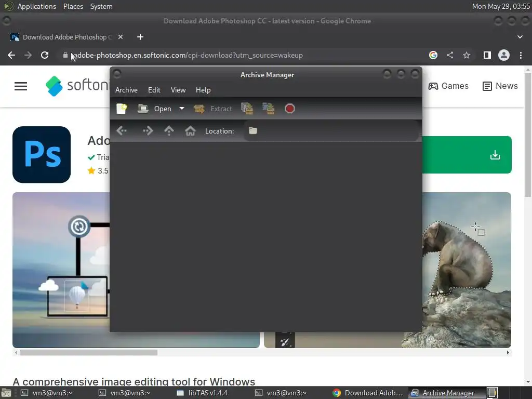This screenshot has height=399, width=532.
Task: Show desktop icon in bottom panel
Action: coord(6,393)
